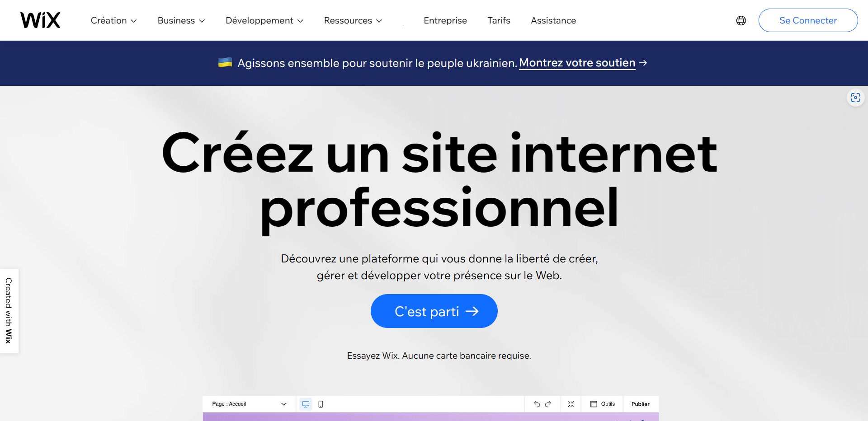Expand the Développement dropdown menu
This screenshot has width=868, height=421.
point(264,21)
